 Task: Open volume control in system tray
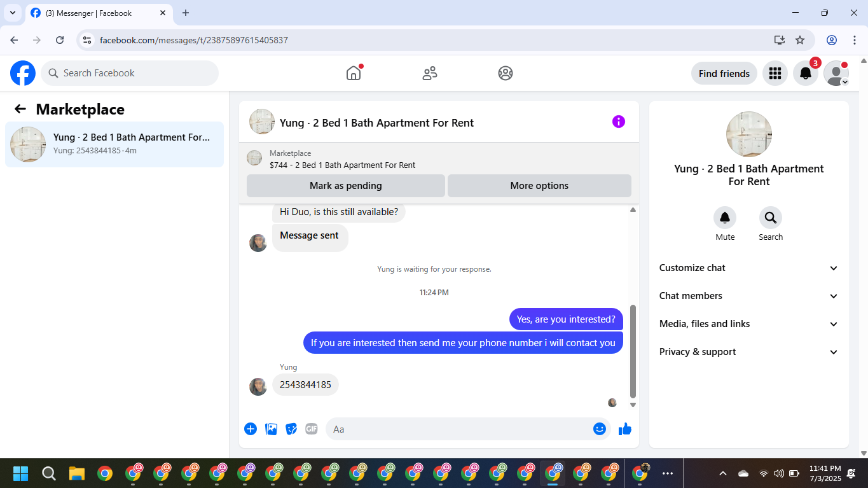778,473
